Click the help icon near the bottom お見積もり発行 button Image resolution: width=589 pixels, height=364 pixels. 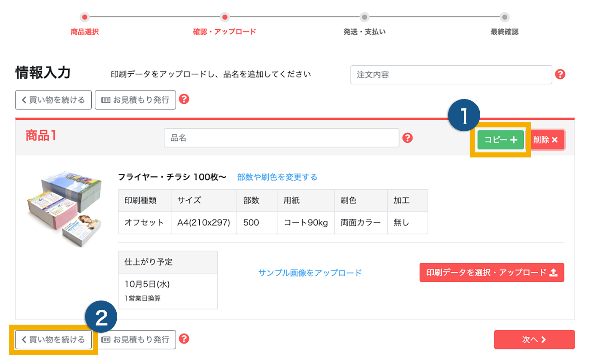185,339
